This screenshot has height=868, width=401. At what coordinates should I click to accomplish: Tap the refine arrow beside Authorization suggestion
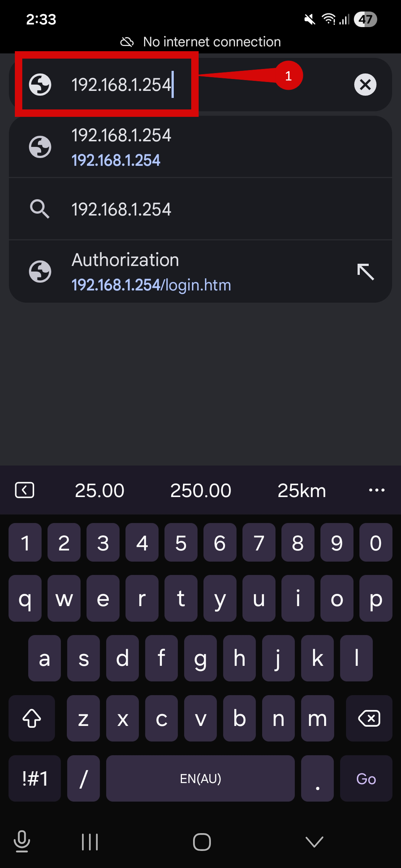point(365,272)
